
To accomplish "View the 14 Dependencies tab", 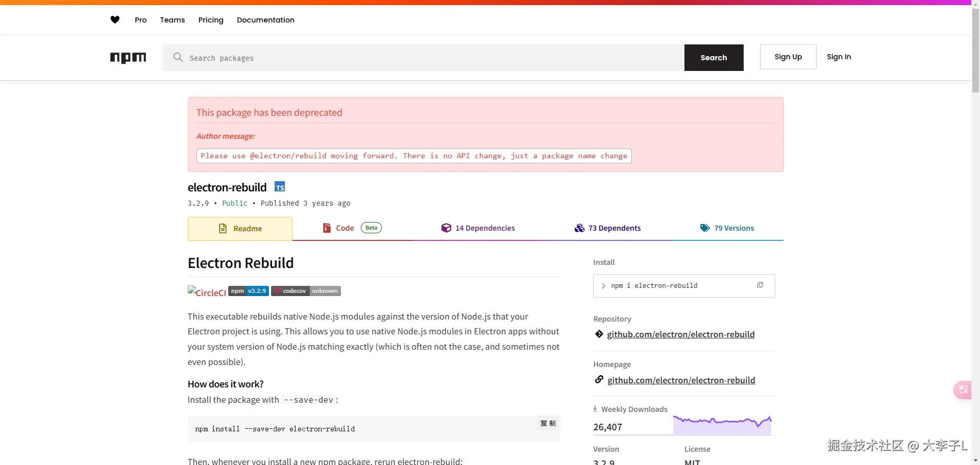I will point(478,228).
